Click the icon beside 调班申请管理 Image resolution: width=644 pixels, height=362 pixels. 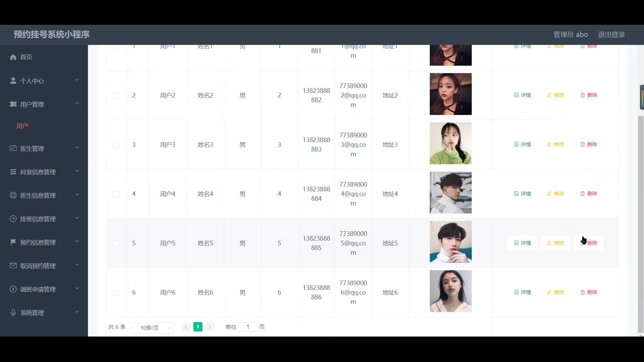[13, 289]
